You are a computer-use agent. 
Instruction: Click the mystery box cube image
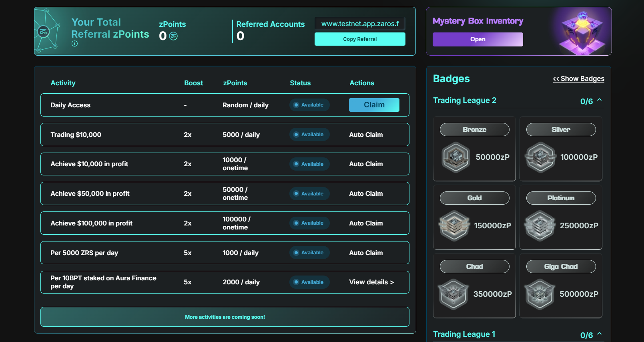tap(582, 33)
